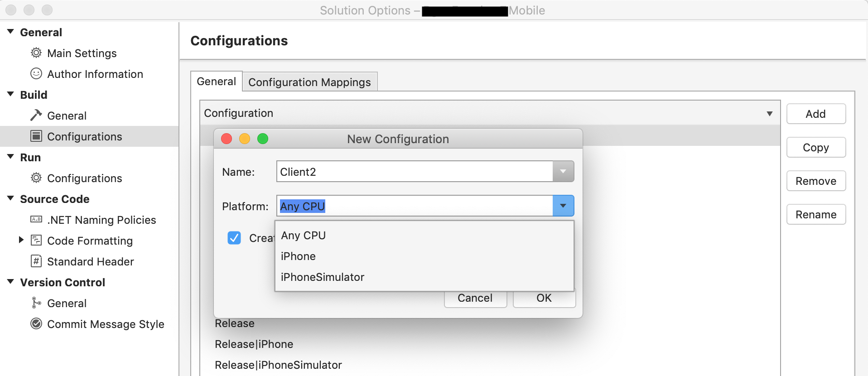Image resolution: width=868 pixels, height=376 pixels.
Task: Click the Build Configurations list icon
Action: [x=36, y=136]
